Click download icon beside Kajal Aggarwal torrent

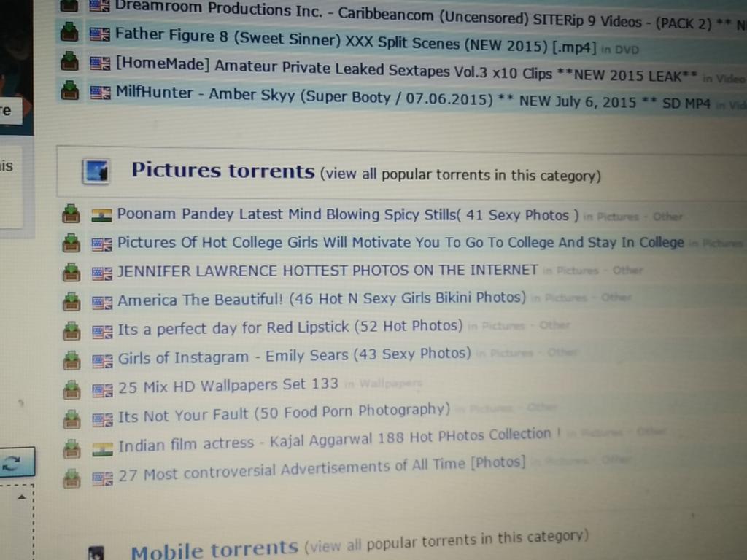click(71, 448)
